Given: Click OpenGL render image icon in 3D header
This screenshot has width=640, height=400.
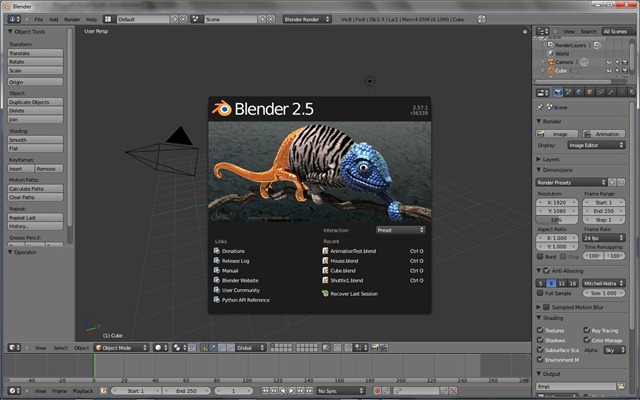Looking at the screenshot, I should click(x=375, y=348).
